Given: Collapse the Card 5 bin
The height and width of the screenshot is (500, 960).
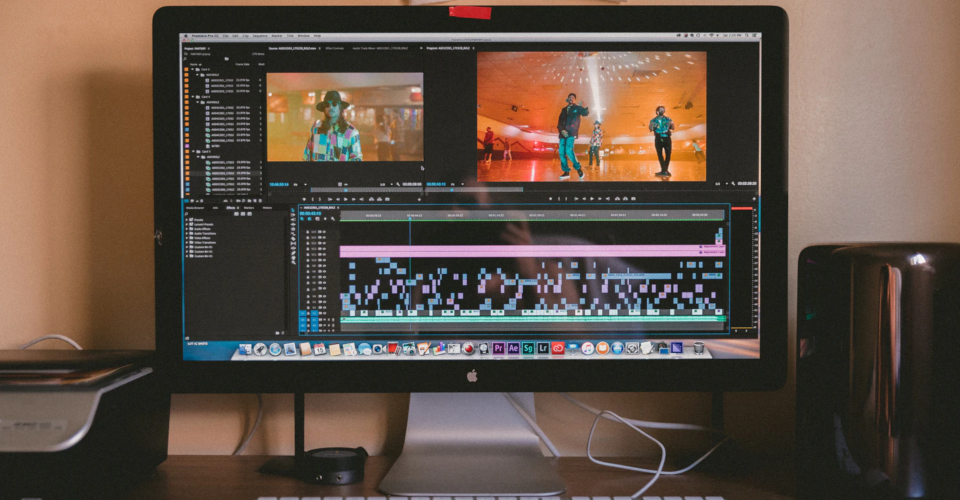Looking at the screenshot, I should click(193, 151).
